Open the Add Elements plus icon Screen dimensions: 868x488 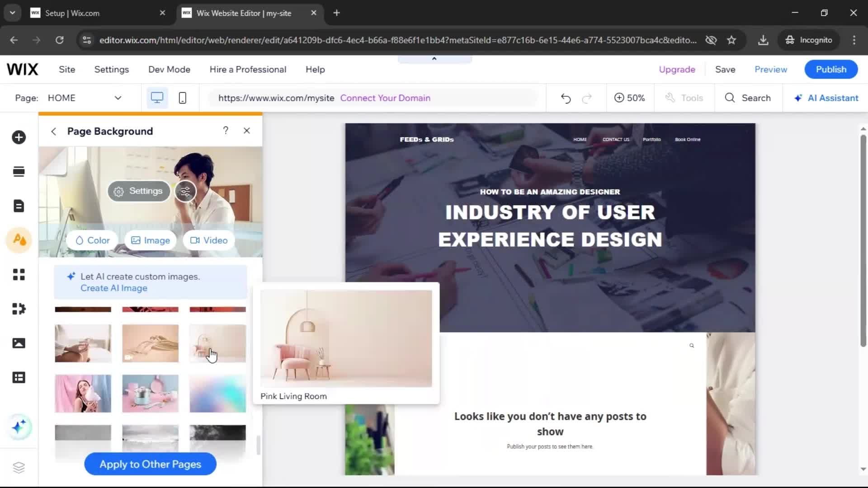pyautogui.click(x=19, y=137)
